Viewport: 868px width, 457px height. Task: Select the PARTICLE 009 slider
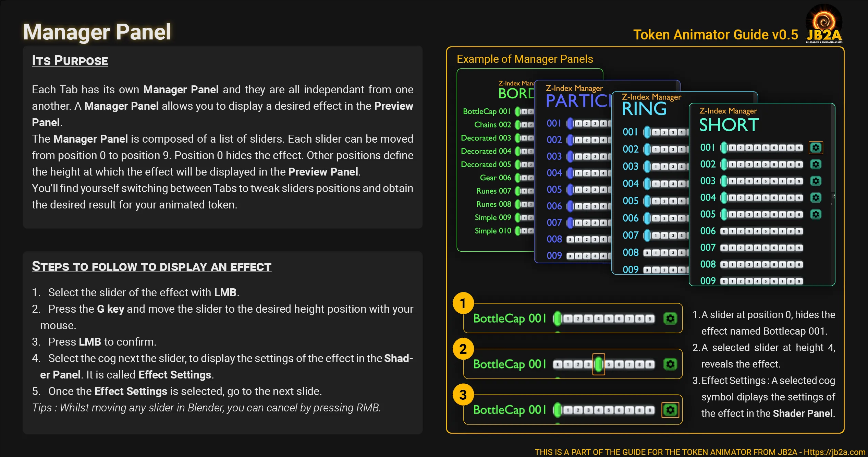coord(589,256)
